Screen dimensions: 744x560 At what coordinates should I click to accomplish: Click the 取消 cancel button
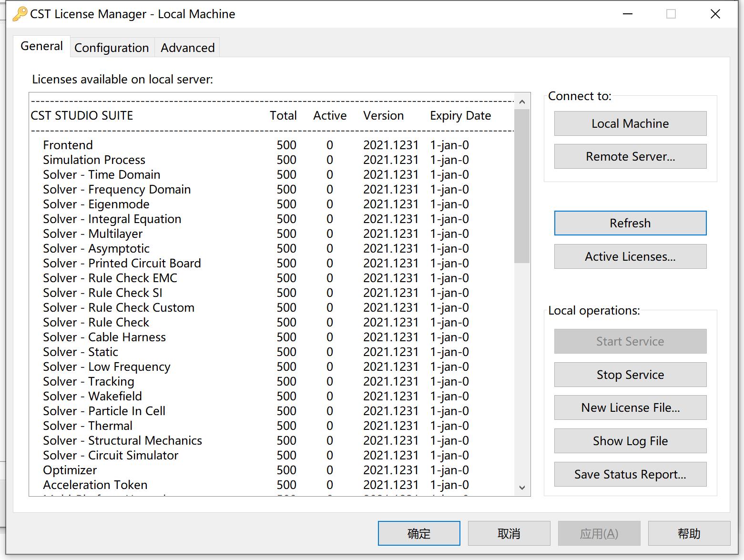coord(509,533)
